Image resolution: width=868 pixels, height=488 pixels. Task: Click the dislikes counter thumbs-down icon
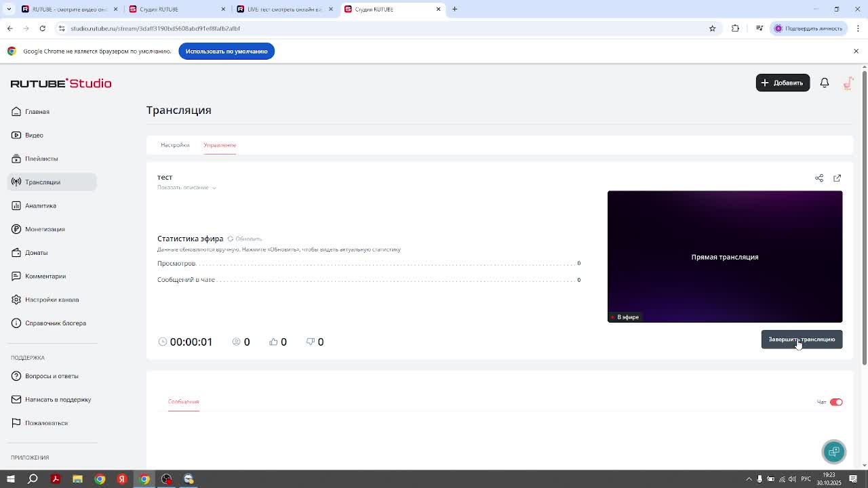pos(311,342)
